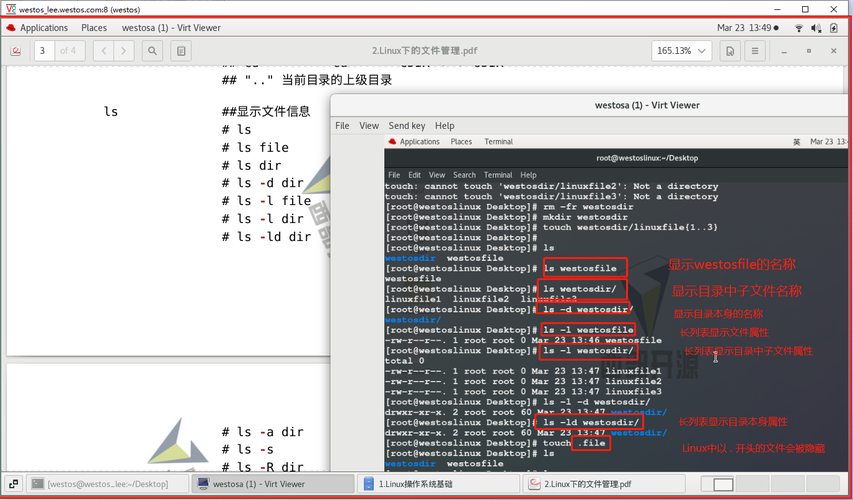Screen dimensions: 853x500
Task: Open Virt Viewer Send key menu
Action: click(x=407, y=126)
